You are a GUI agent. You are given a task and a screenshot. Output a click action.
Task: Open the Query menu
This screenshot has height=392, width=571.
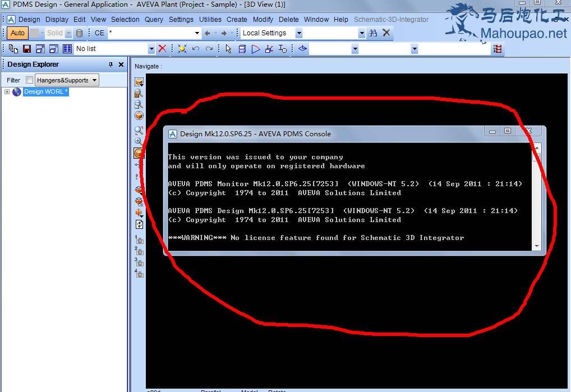pyautogui.click(x=154, y=20)
